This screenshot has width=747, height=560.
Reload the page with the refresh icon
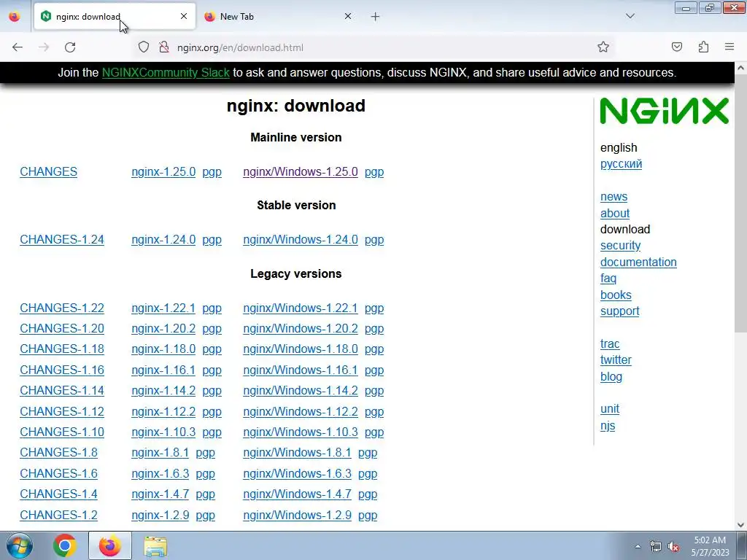pyautogui.click(x=70, y=47)
